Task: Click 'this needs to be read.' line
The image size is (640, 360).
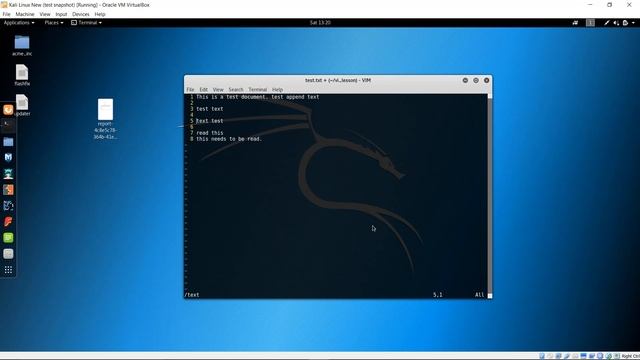Action: pyautogui.click(x=229, y=139)
